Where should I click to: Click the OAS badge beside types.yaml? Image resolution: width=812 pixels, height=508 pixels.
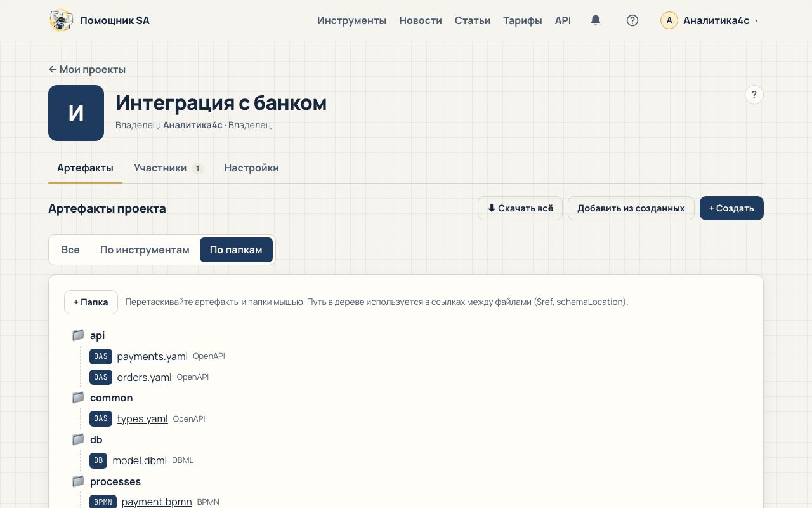pos(101,418)
